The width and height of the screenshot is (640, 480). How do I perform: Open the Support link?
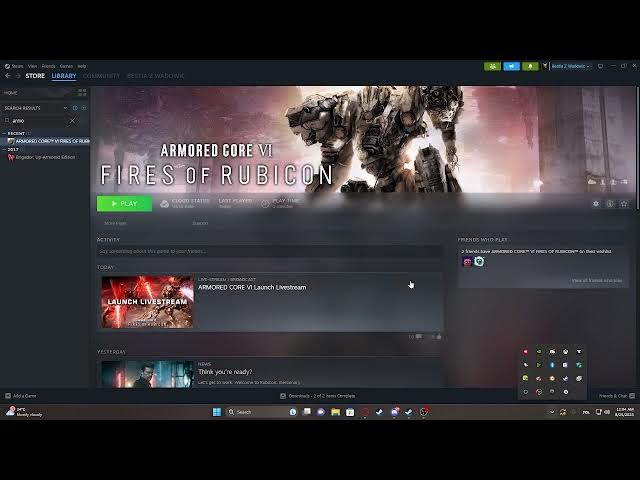click(x=200, y=223)
